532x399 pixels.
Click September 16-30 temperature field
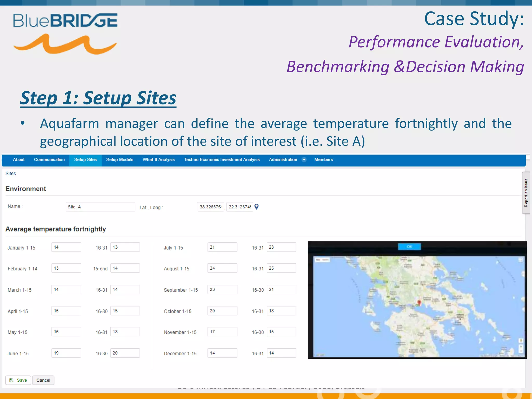(282, 289)
